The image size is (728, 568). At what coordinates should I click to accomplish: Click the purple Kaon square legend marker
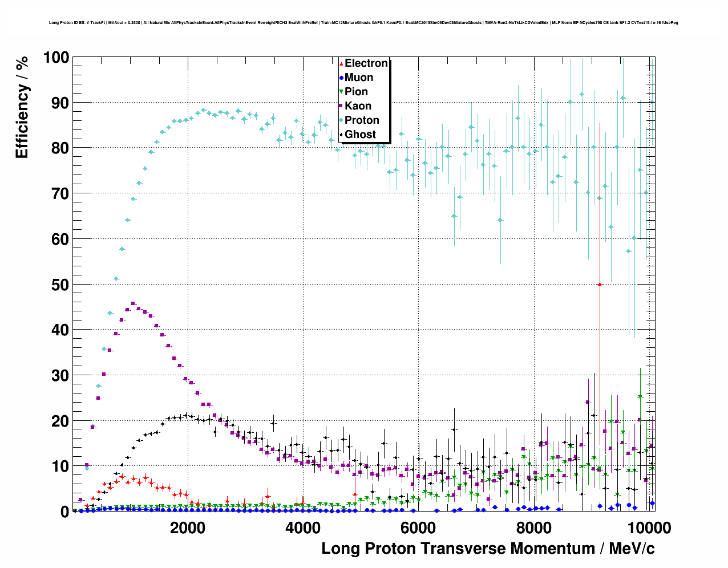point(341,106)
